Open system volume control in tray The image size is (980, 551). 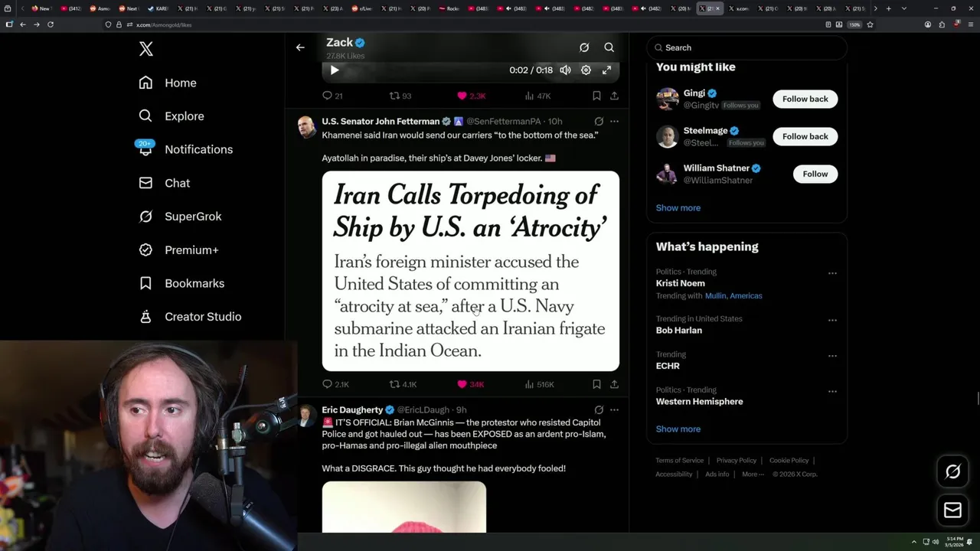(x=936, y=542)
